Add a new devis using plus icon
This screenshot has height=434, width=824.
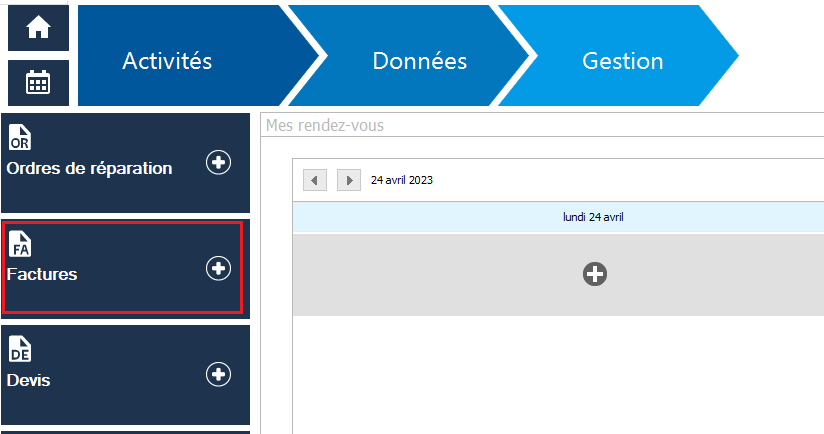click(218, 374)
